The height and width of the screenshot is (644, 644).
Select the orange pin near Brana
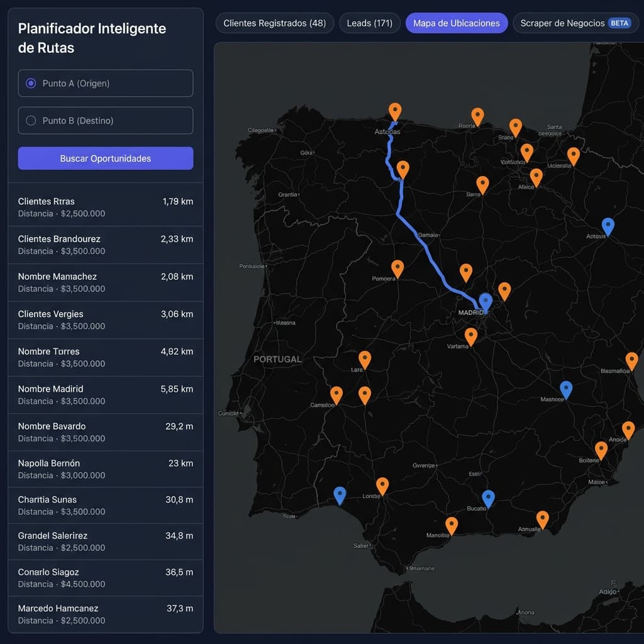(x=516, y=128)
